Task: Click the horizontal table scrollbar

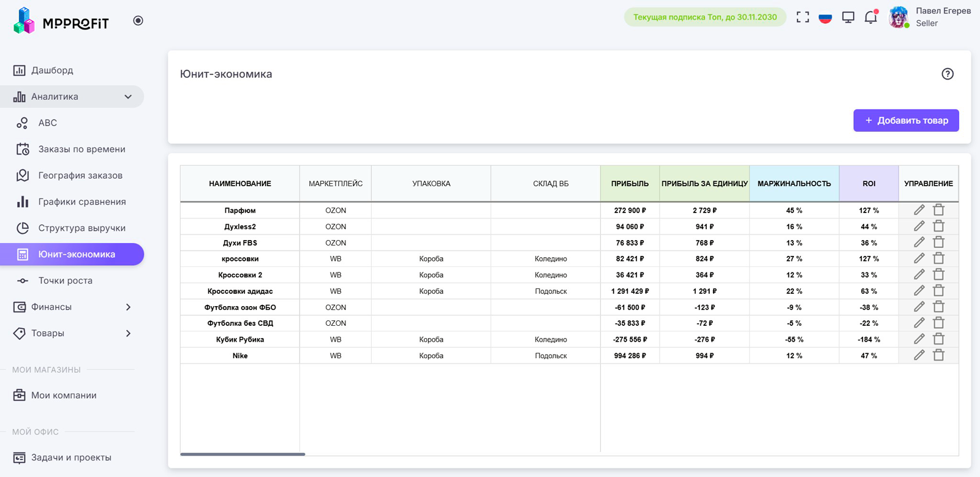Action: point(243,454)
